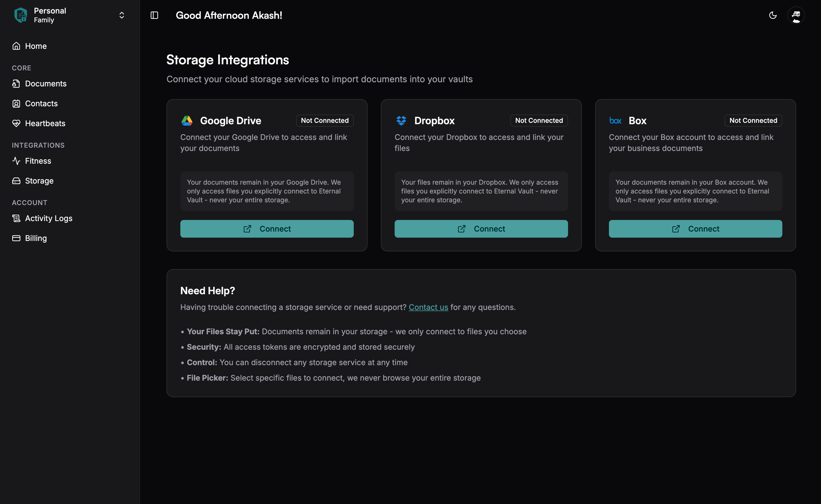
Task: Click the Good Afternoon Akash! greeting
Action: point(229,15)
